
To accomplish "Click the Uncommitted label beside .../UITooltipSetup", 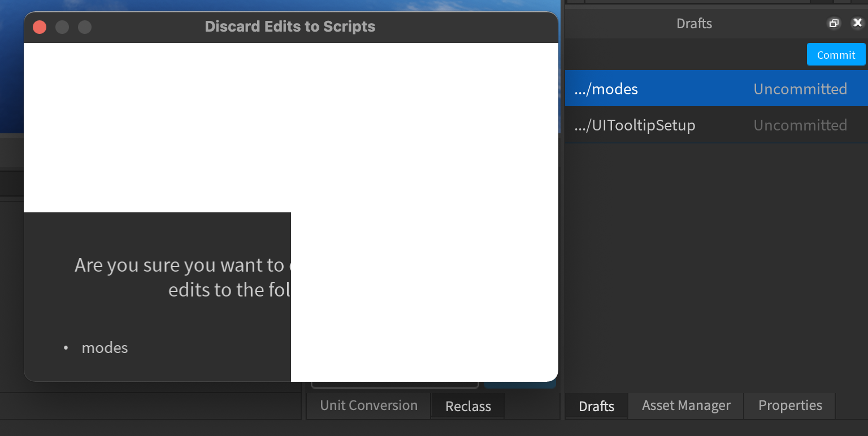I will click(x=800, y=125).
